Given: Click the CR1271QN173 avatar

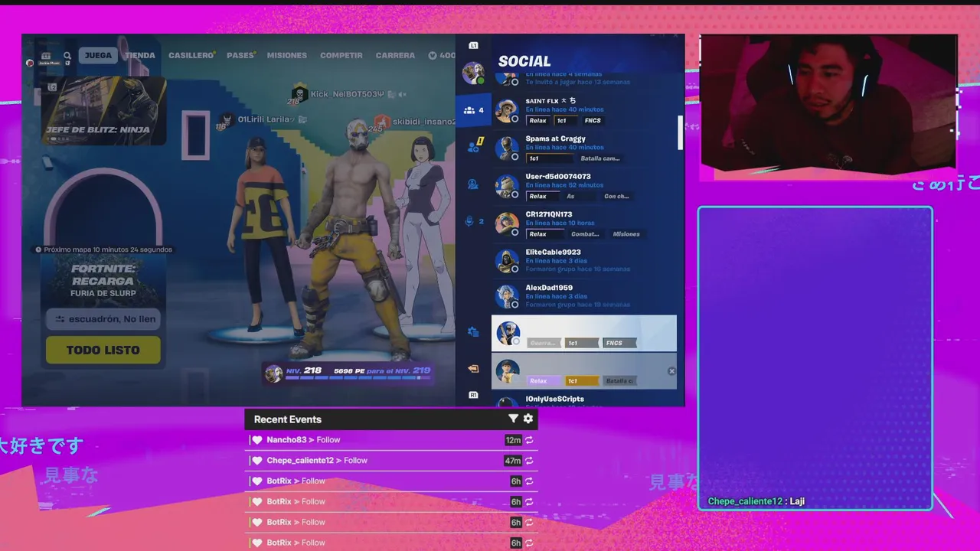Looking at the screenshot, I should (x=507, y=223).
